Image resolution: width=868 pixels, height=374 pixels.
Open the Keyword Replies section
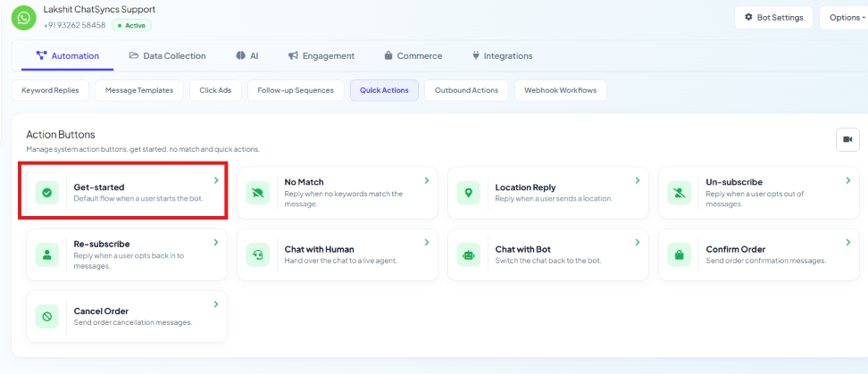(x=50, y=90)
